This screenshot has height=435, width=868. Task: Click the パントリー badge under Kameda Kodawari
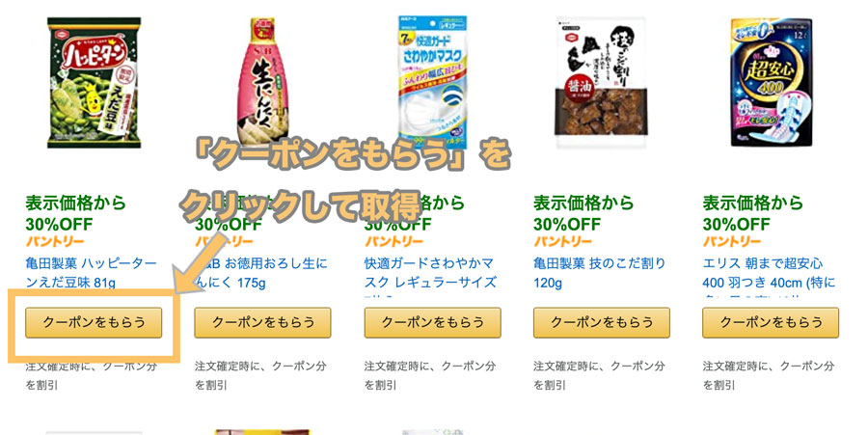coord(563,242)
